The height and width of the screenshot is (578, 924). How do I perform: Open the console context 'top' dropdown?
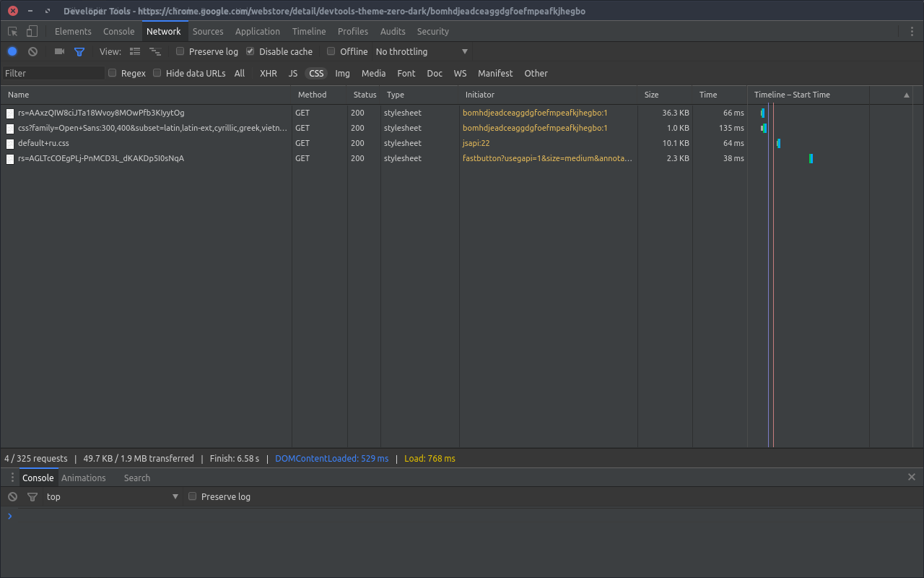click(x=112, y=496)
